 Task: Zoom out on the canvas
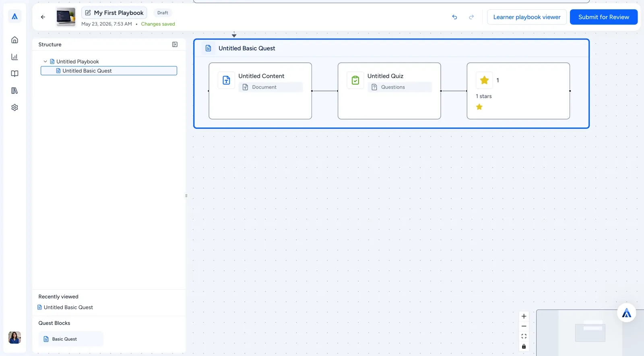[524, 326]
